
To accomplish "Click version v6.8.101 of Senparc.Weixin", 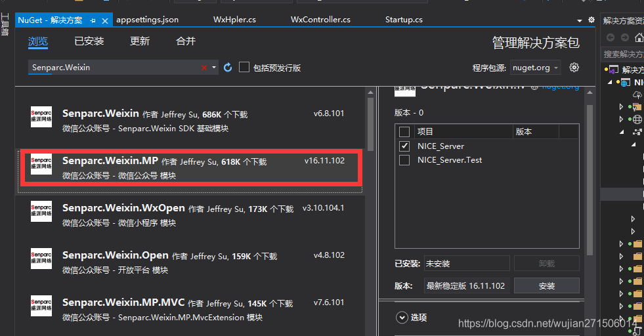I will click(x=329, y=114).
